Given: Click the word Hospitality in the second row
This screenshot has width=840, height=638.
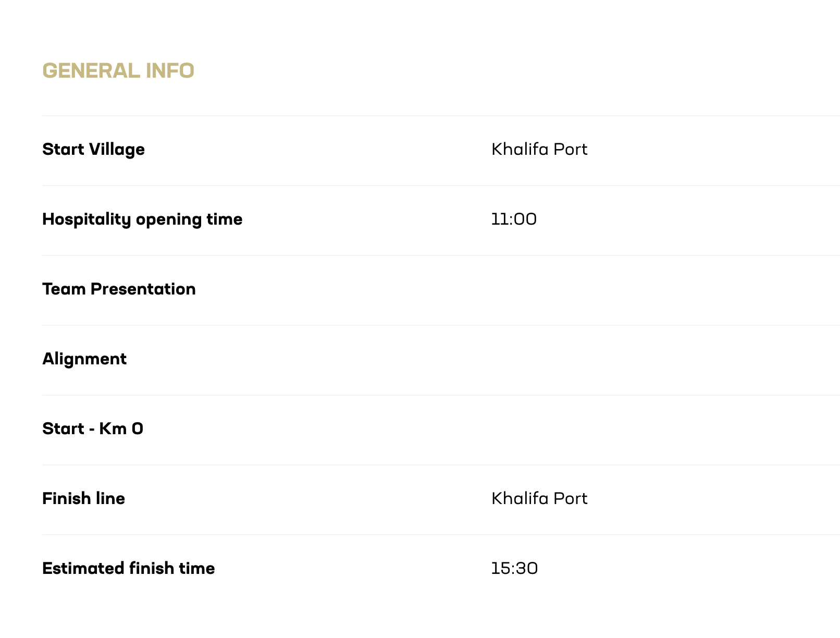Looking at the screenshot, I should pos(87,219).
